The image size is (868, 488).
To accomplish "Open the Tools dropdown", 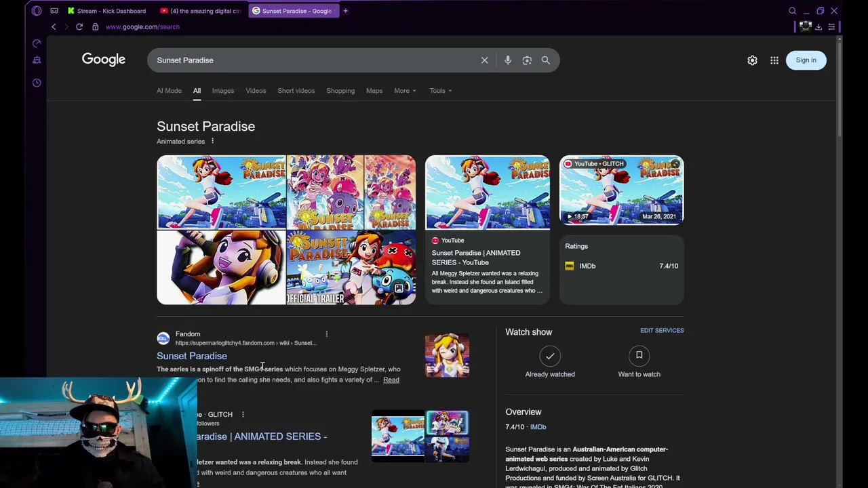I will [x=440, y=91].
